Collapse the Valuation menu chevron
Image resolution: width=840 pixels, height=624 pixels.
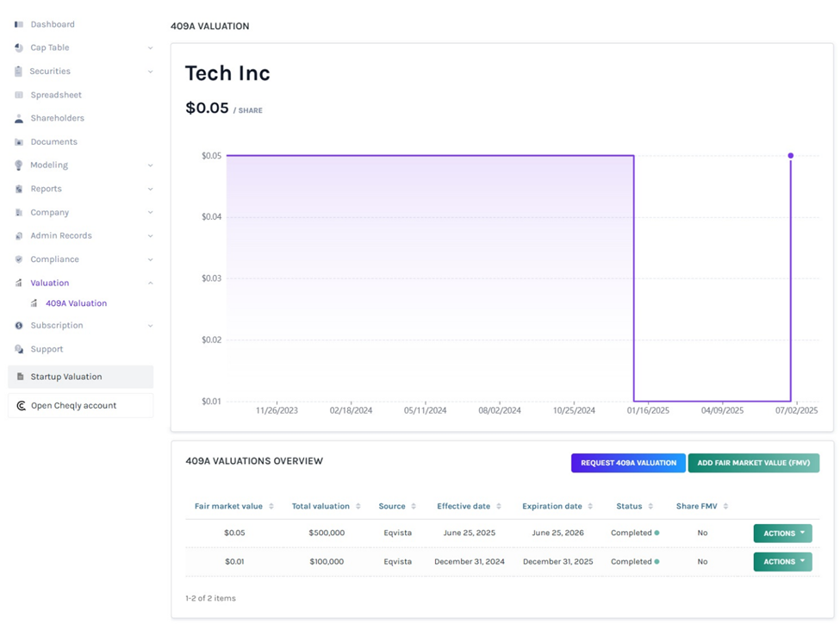150,283
